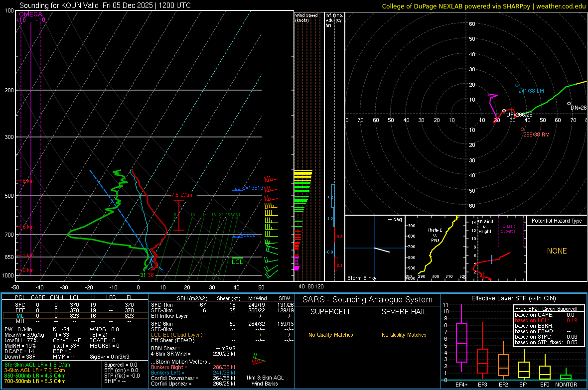The height and width of the screenshot is (390, 588).
Task: Click the 3-6km AGL LR = 7.3 C/km line
Action: tap(34, 370)
